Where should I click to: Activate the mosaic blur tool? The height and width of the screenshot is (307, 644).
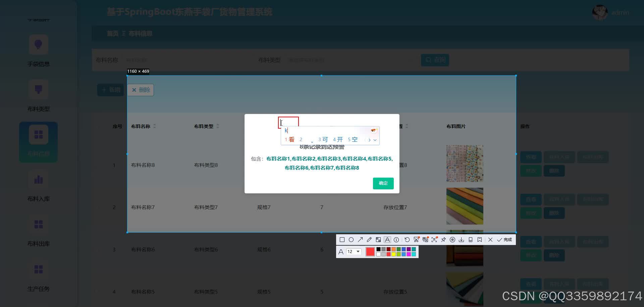point(378,239)
